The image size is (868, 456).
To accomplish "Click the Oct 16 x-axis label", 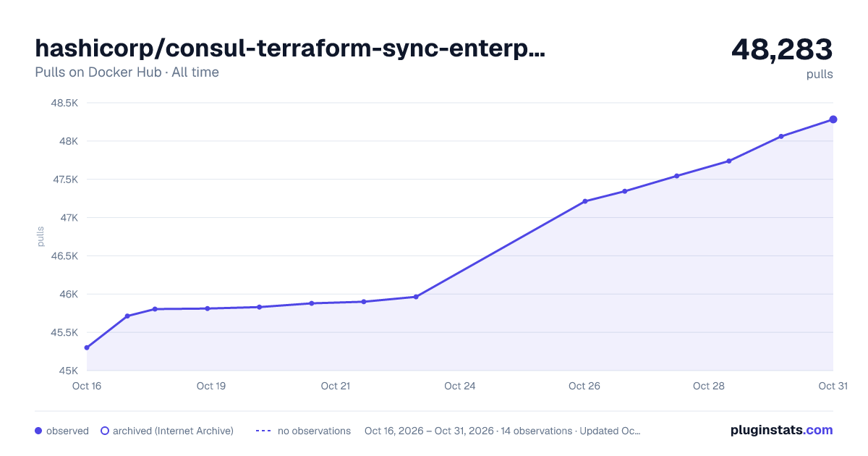I will (x=87, y=386).
